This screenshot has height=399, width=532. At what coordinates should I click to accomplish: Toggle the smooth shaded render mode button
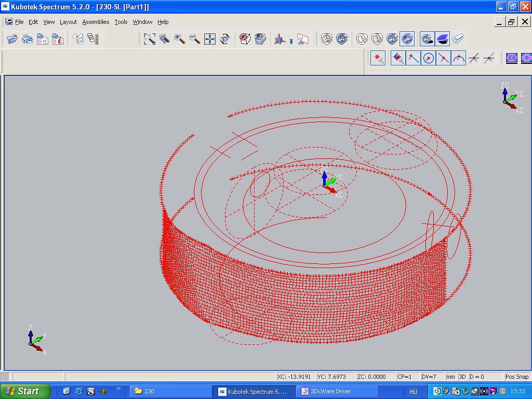click(407, 39)
